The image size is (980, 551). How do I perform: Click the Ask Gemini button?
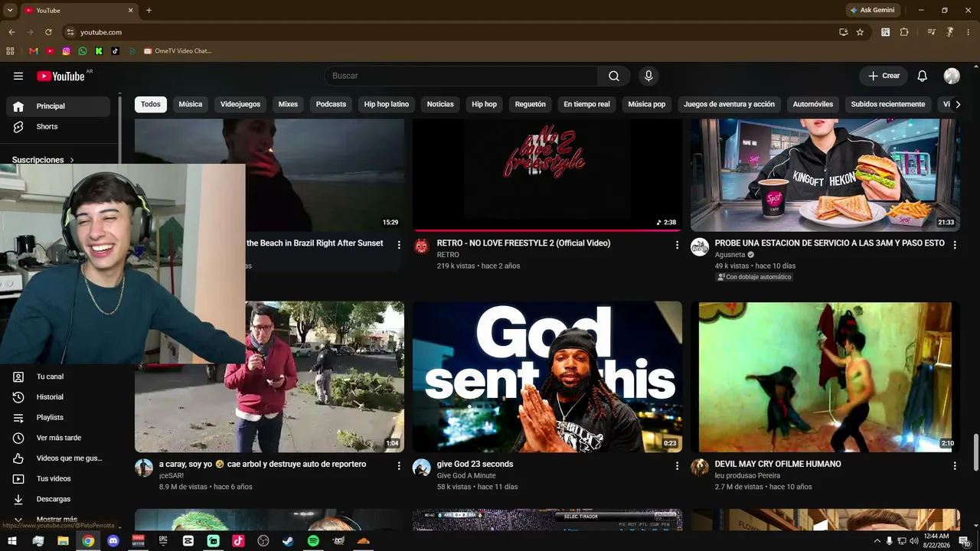tap(872, 11)
